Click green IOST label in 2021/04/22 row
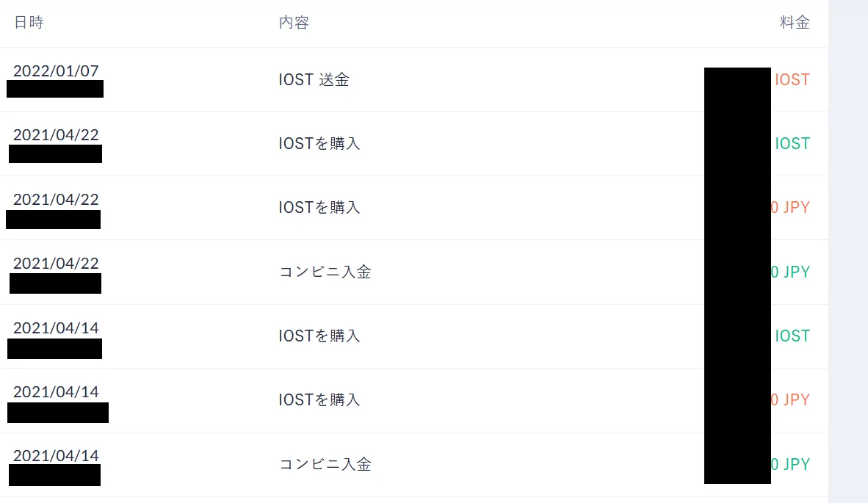Image resolution: width=868 pixels, height=503 pixels. pos(792,143)
